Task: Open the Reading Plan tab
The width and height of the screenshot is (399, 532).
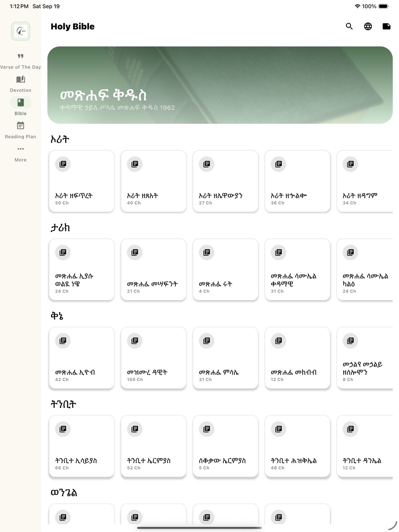Action: tap(20, 130)
